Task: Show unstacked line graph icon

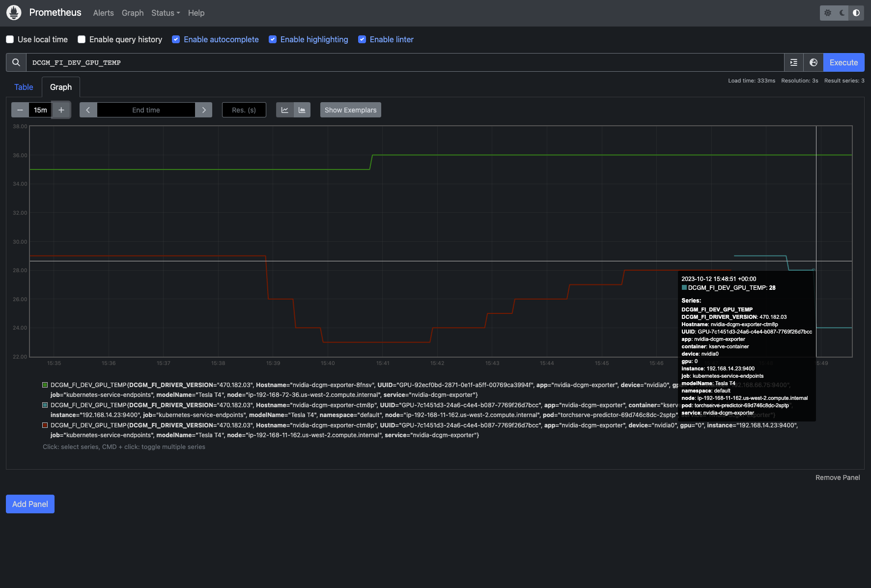Action: pos(285,110)
